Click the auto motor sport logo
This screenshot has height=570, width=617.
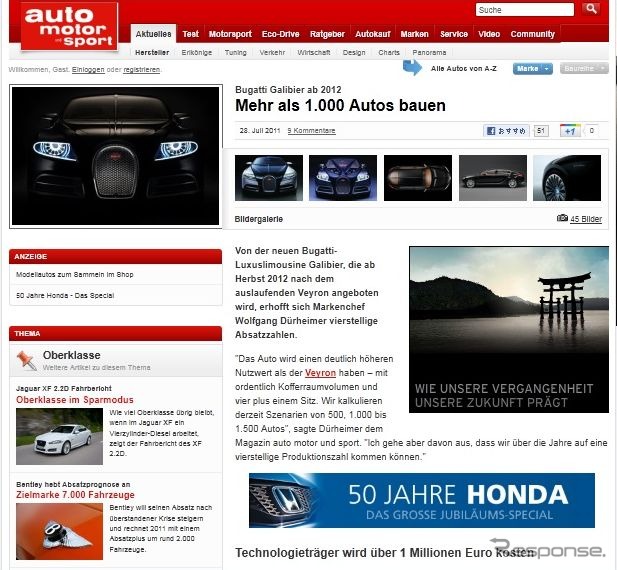(x=69, y=27)
